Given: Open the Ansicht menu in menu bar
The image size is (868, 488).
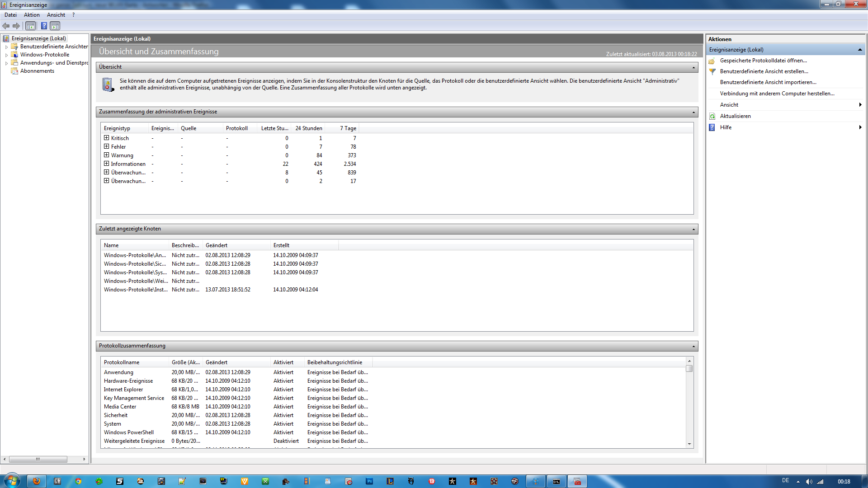Looking at the screenshot, I should click(x=56, y=15).
